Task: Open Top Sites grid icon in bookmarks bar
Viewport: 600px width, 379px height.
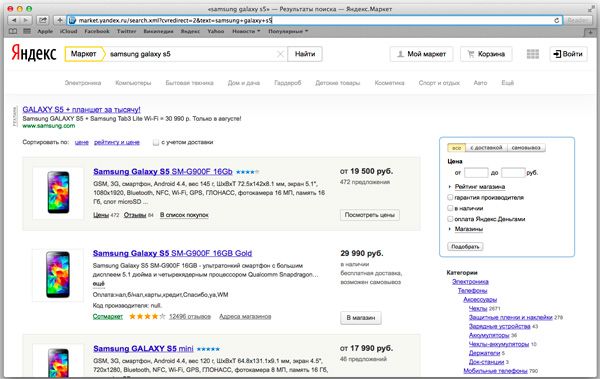Action: [x=27, y=31]
